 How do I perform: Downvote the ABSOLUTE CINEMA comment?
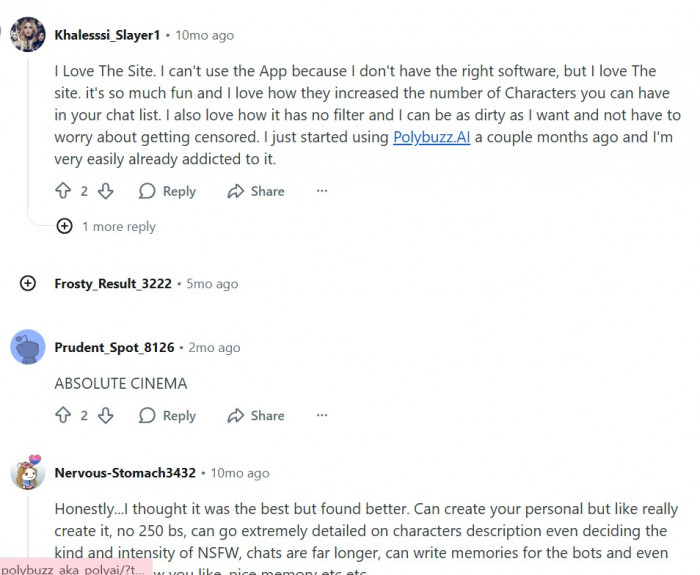(x=105, y=415)
